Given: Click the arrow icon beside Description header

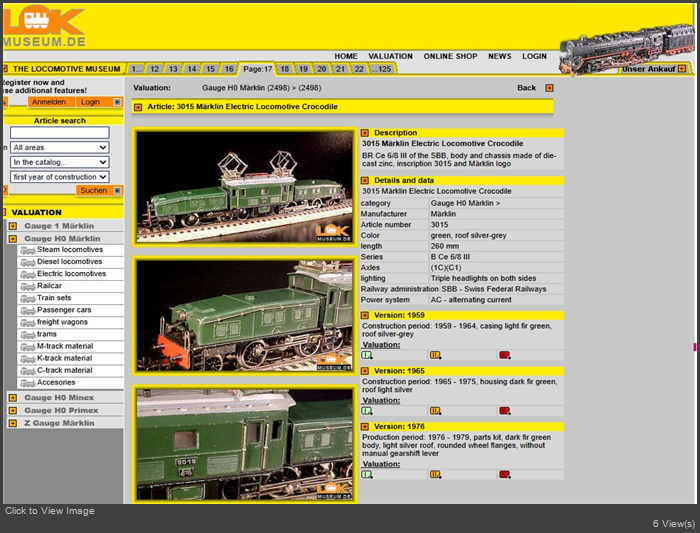Looking at the screenshot, I should point(365,133).
